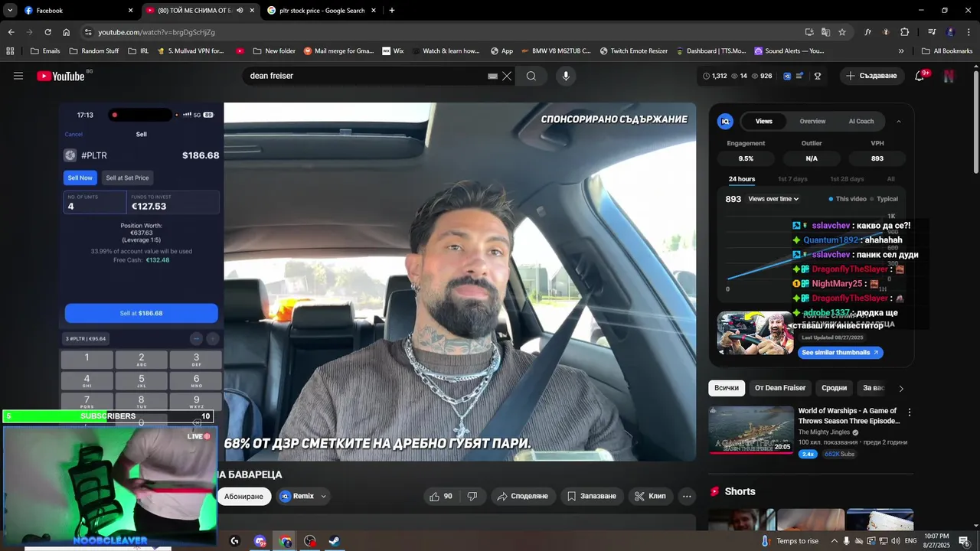Select the vidIQ Overview tab

(x=812, y=121)
